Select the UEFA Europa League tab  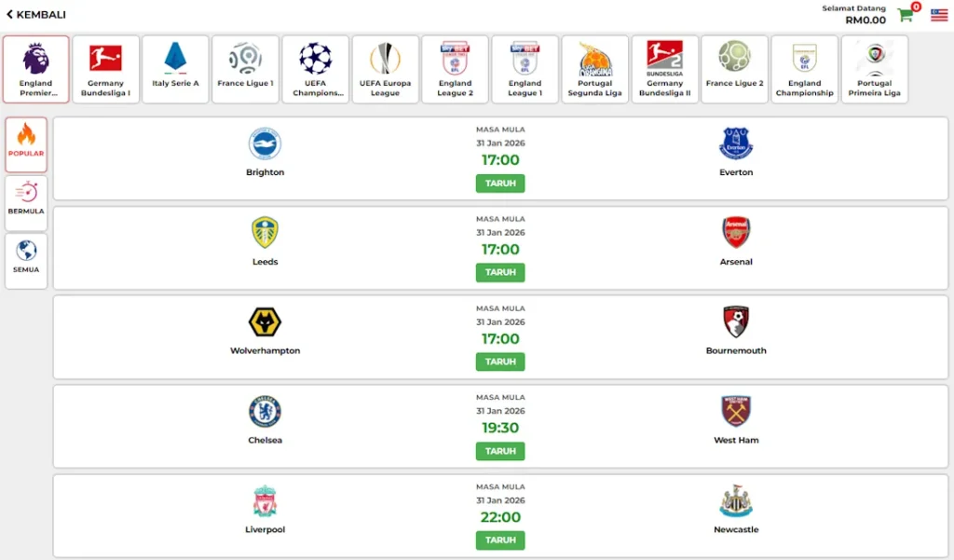tap(385, 69)
